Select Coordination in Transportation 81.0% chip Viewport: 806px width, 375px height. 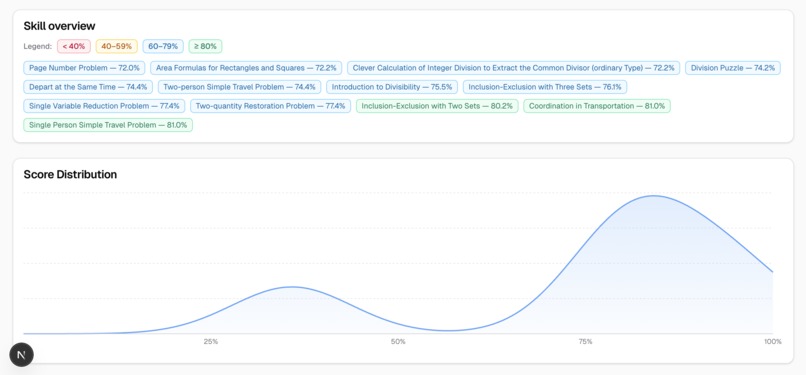click(597, 106)
